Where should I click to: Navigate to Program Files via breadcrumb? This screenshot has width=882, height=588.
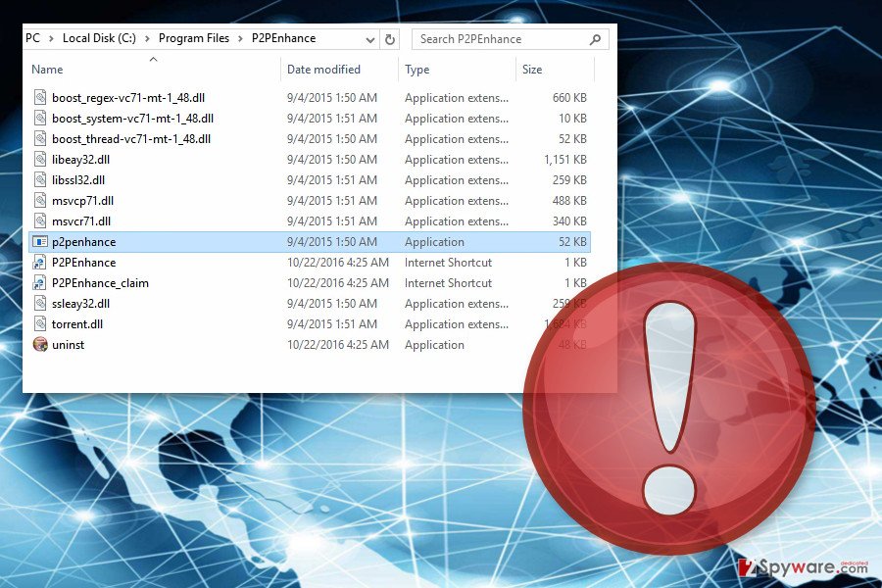193,38
